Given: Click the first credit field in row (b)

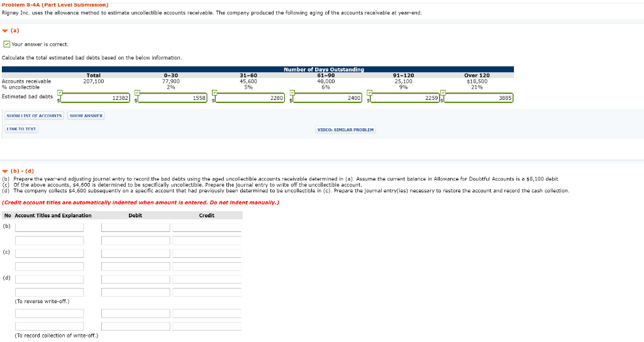Looking at the screenshot, I should click(207, 228).
